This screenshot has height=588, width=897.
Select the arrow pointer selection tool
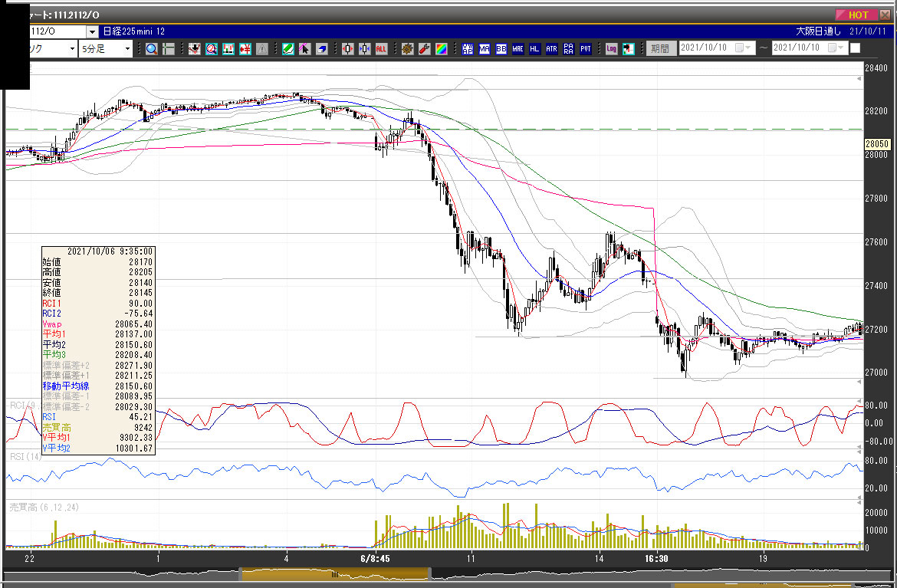305,49
